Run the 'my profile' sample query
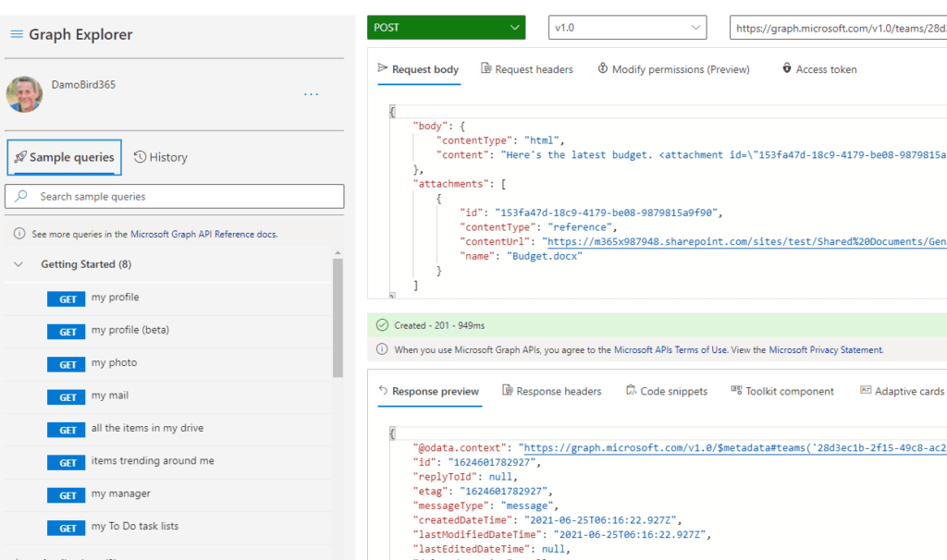Image resolution: width=947 pixels, height=560 pixels. tap(168, 298)
